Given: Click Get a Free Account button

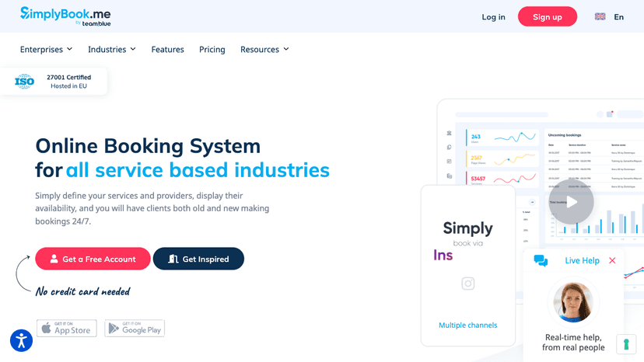Looking at the screenshot, I should click(93, 259).
